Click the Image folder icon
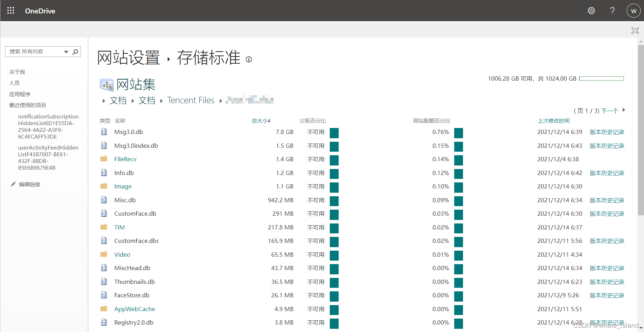 pos(104,186)
